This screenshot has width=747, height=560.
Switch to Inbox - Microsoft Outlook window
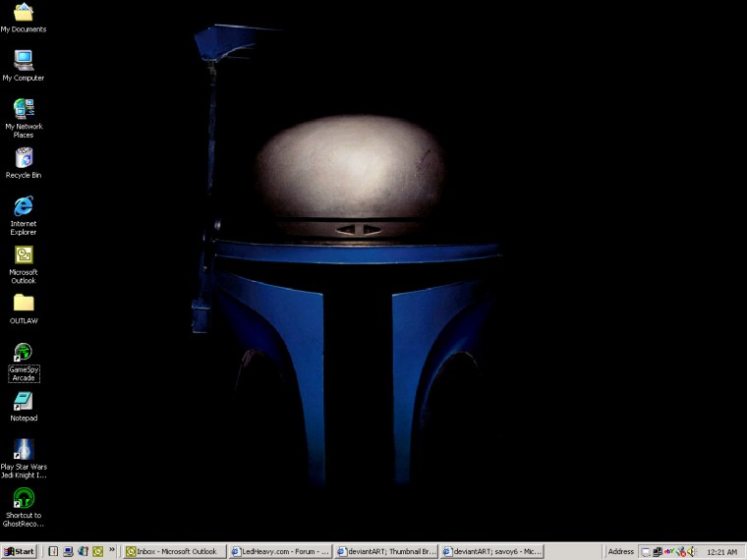point(174,551)
